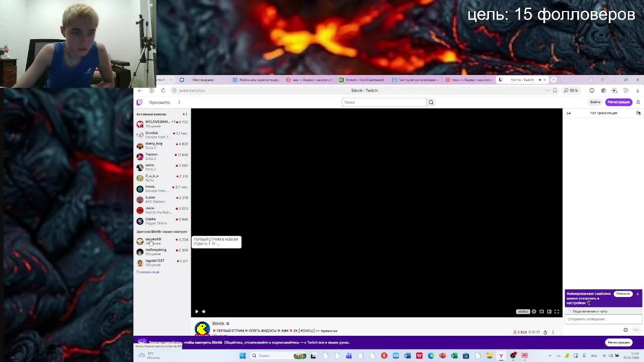Viewport: 644px width, 362px height.
Task: Open 5opka channel in sidebar
Action: (162, 221)
